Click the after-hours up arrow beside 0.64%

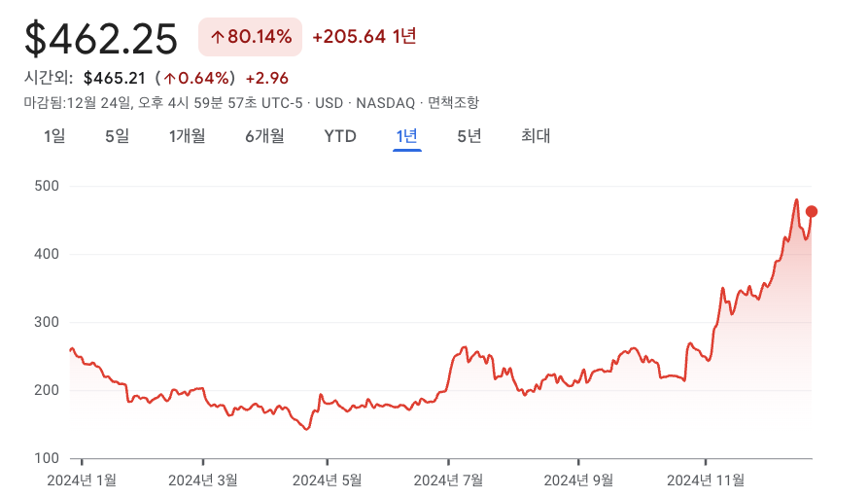pyautogui.click(x=169, y=78)
